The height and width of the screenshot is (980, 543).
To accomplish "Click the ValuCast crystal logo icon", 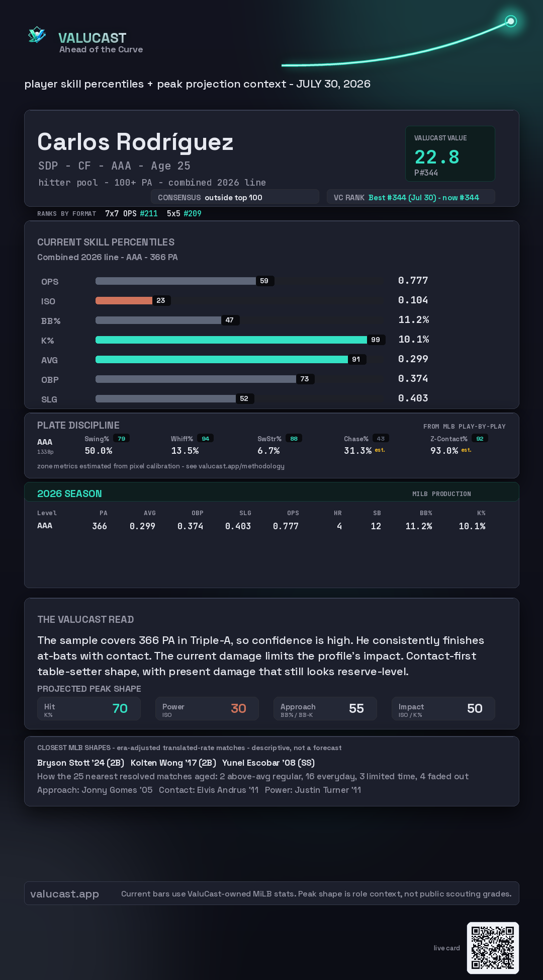I will point(37,35).
